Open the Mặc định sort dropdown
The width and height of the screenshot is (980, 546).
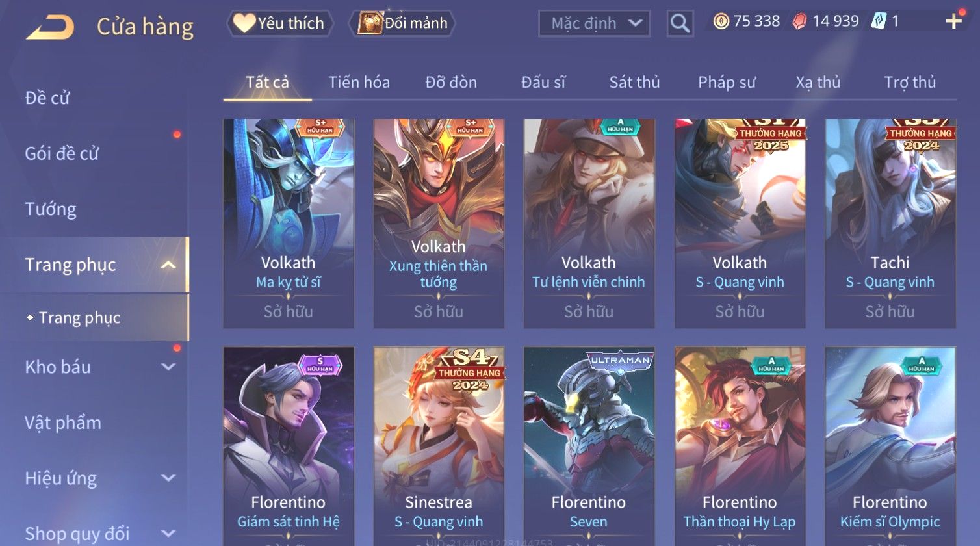pyautogui.click(x=594, y=23)
